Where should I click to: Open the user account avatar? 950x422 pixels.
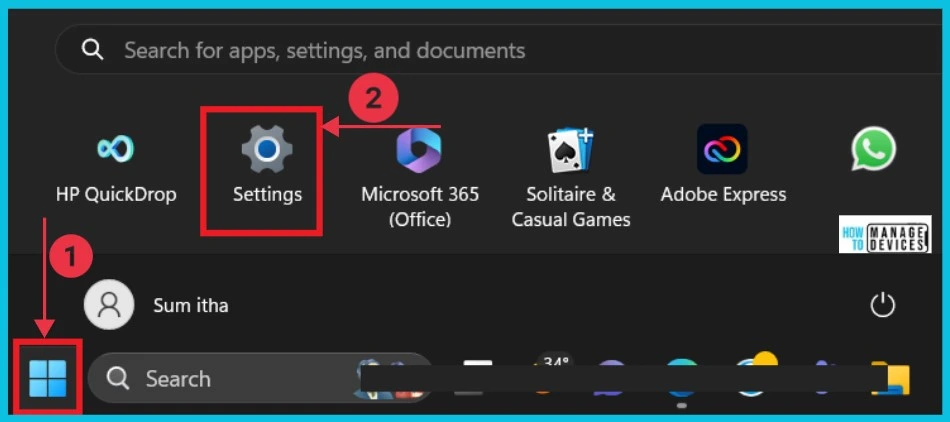(x=109, y=305)
